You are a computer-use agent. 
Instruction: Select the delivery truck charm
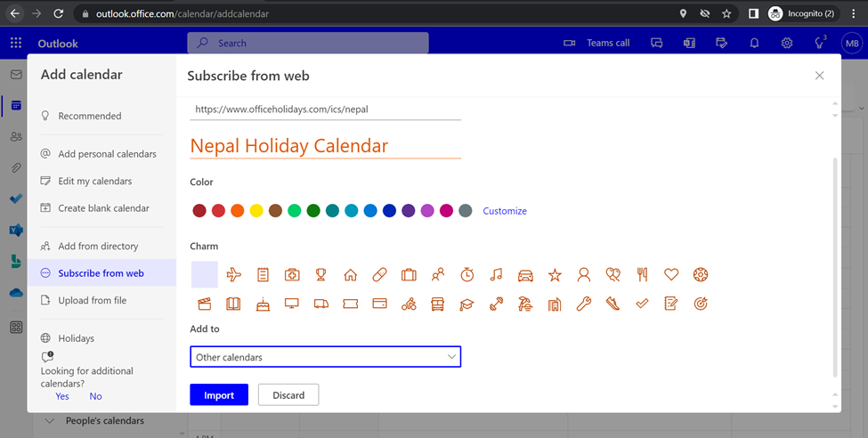click(x=321, y=304)
